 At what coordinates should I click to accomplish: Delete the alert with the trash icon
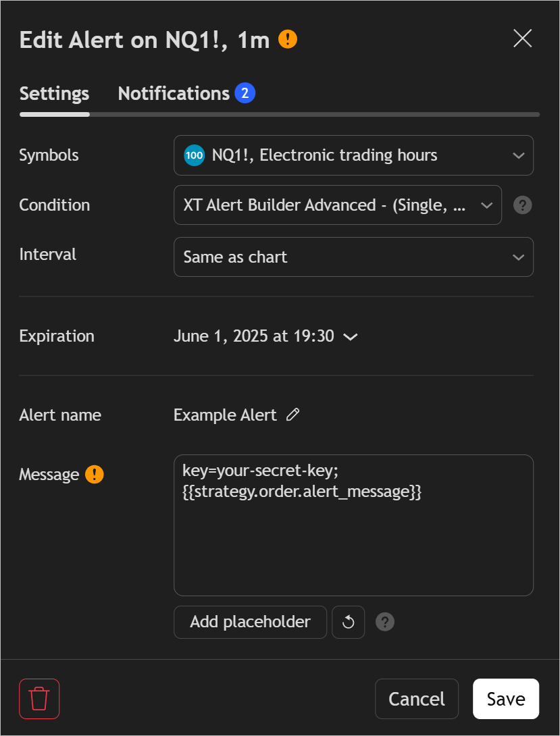[39, 698]
